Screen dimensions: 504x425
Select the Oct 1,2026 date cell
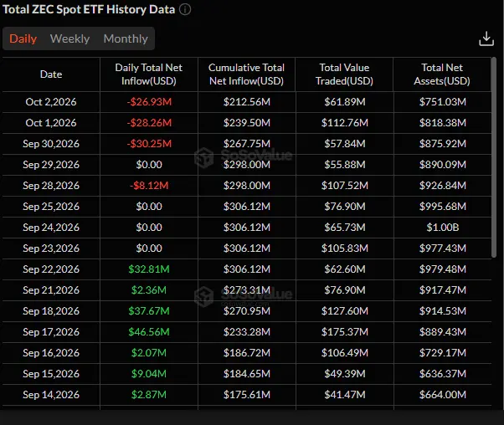click(51, 123)
